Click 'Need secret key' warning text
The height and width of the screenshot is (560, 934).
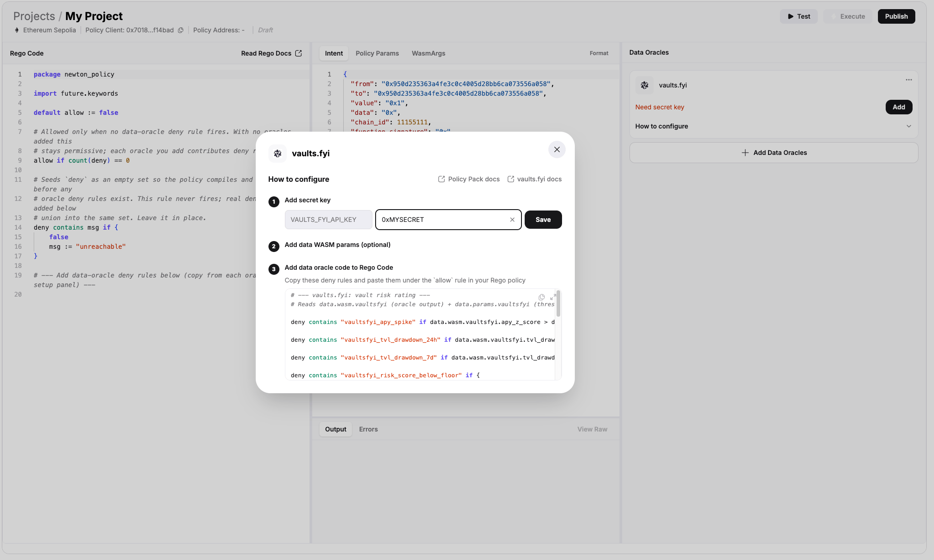coord(660,107)
